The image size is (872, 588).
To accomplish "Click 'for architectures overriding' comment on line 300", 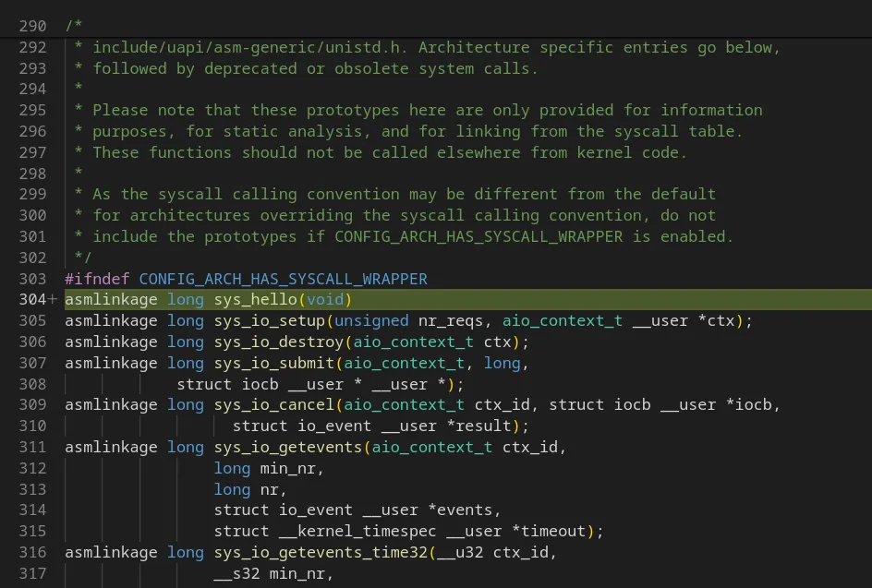I will pos(395,215).
